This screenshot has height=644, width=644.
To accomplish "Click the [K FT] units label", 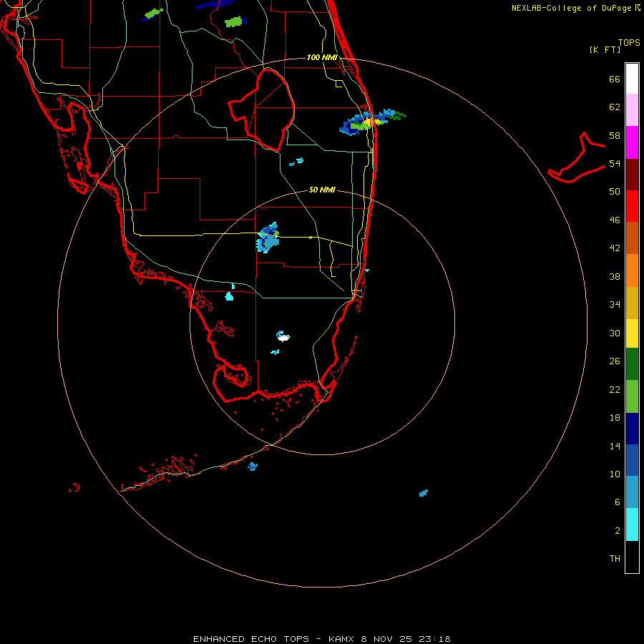I will click(x=605, y=50).
